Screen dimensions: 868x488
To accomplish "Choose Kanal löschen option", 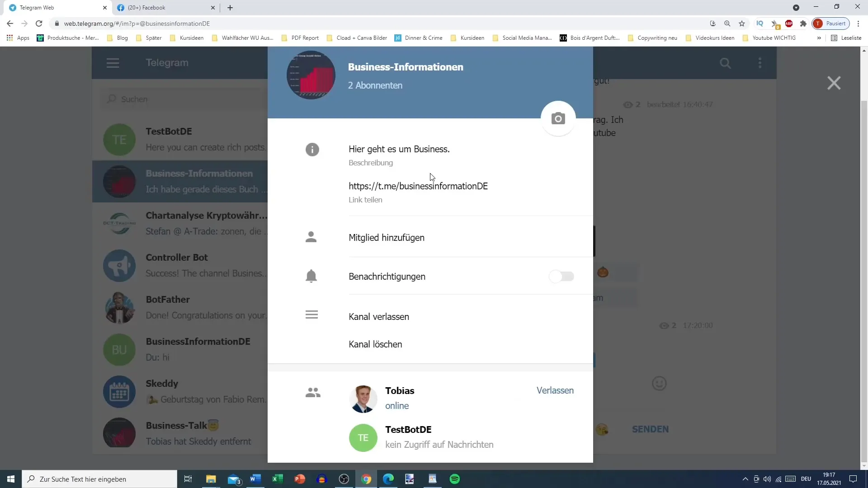I will [375, 344].
